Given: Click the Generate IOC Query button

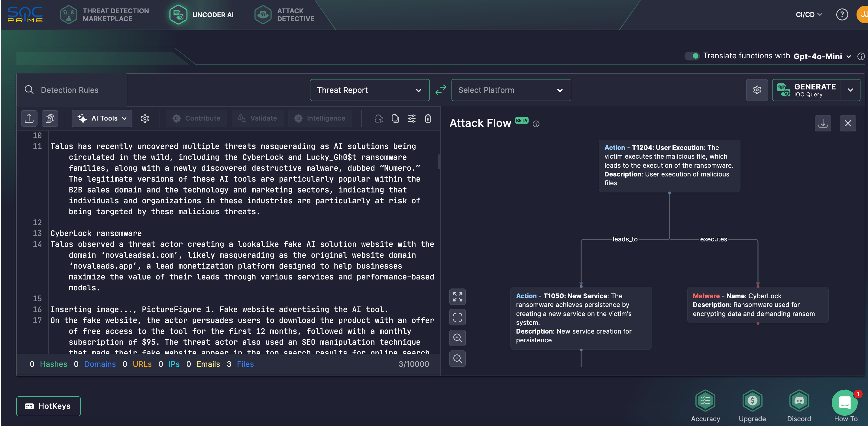Looking at the screenshot, I should click(x=806, y=90).
